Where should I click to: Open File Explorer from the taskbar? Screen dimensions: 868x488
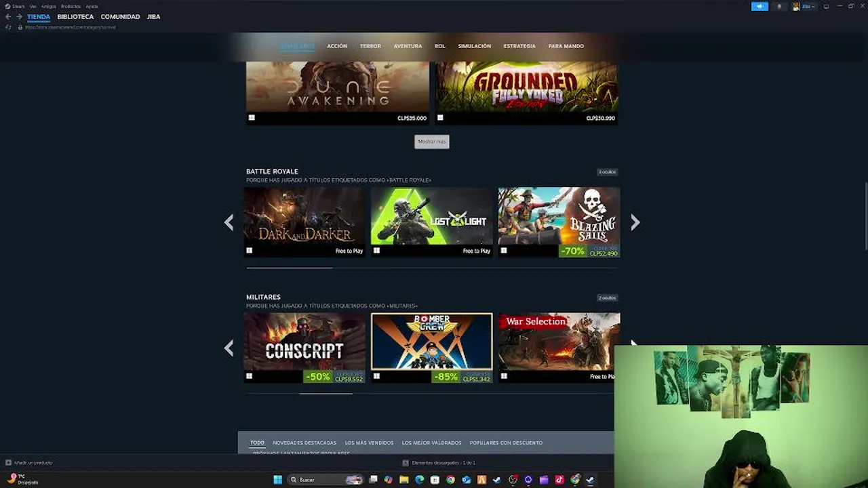coord(403,480)
